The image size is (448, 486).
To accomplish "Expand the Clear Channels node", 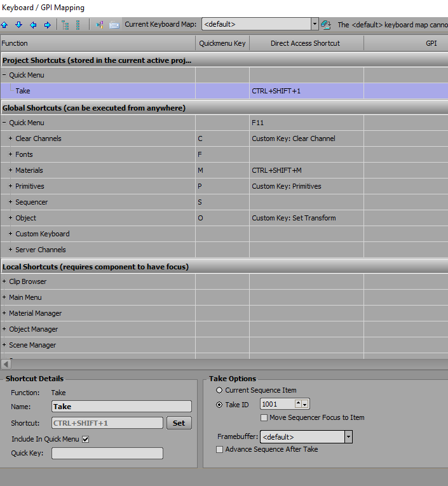I will 11,138.
